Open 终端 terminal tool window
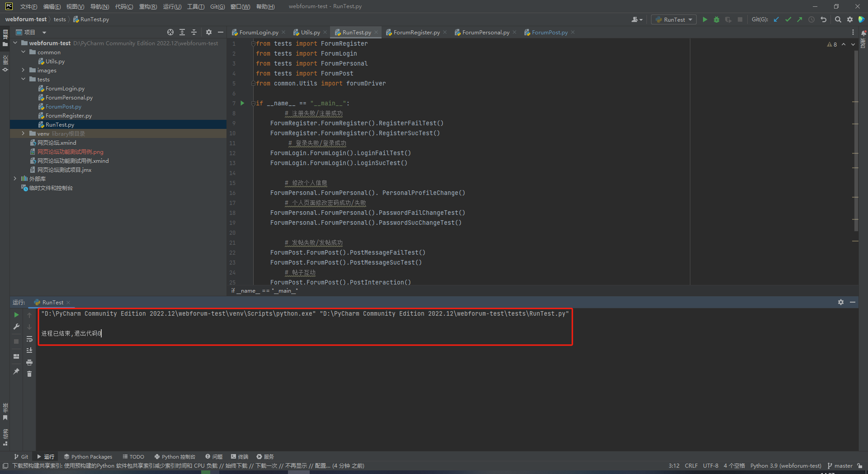The width and height of the screenshot is (868, 474). [x=240, y=456]
